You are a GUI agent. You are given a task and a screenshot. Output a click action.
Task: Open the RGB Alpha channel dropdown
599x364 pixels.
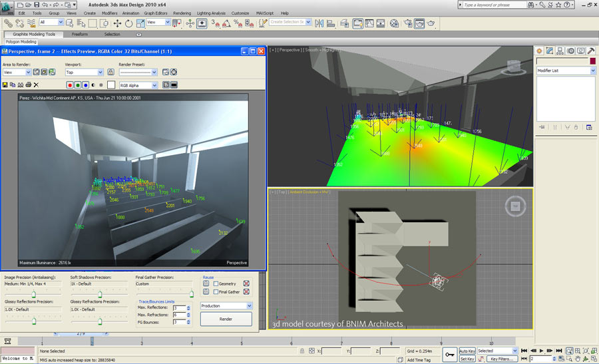138,85
